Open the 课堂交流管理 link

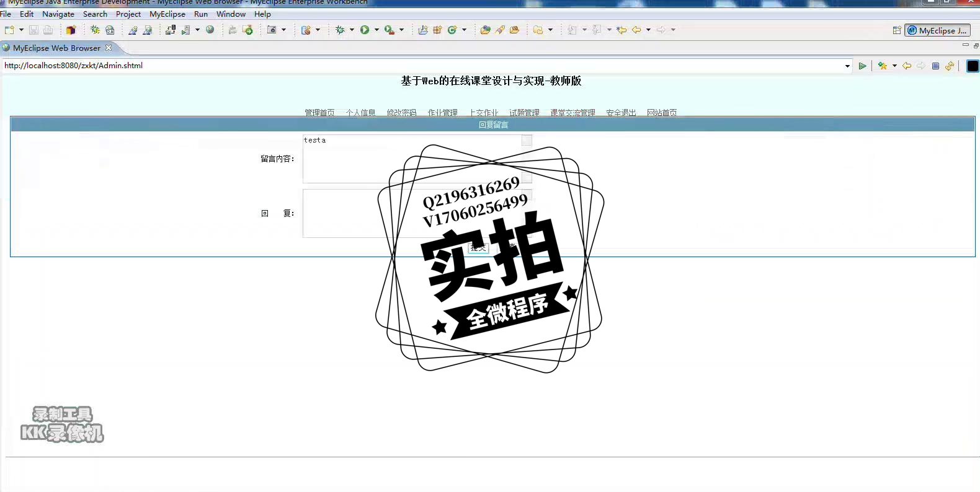click(x=572, y=113)
